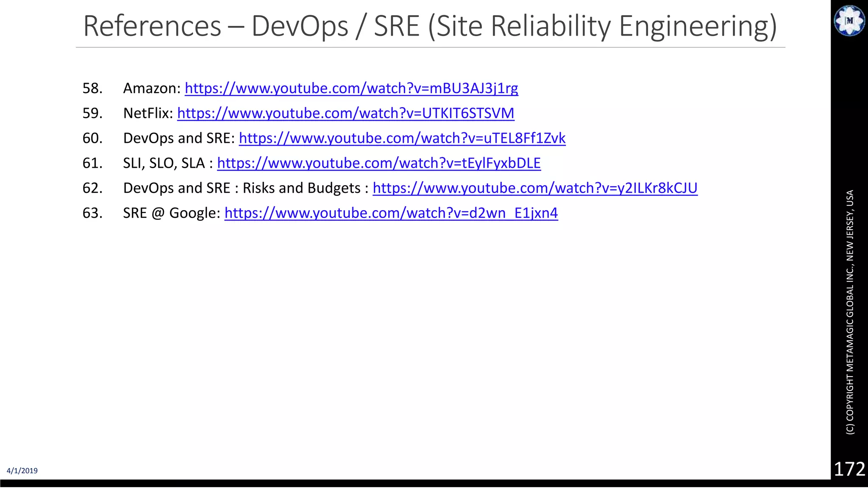Screen dimensions: 868x488
Task: Click the list number 58.
Action: pyautogui.click(x=93, y=89)
